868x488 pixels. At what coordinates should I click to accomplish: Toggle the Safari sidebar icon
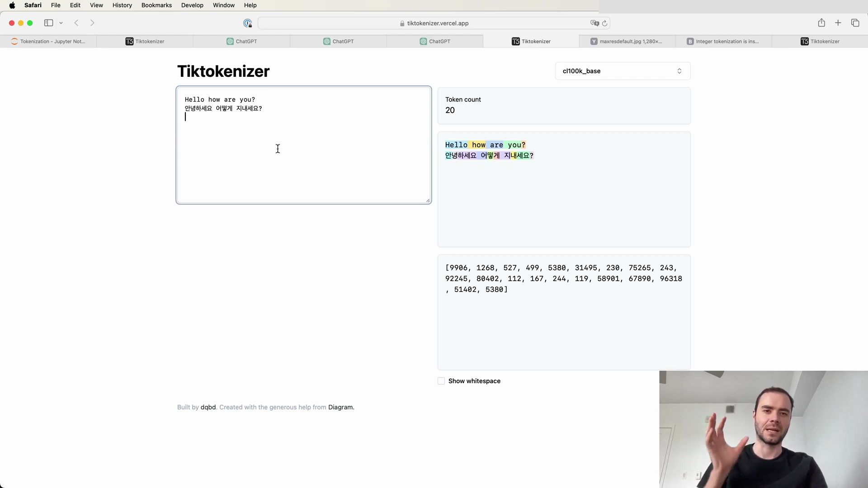point(48,23)
